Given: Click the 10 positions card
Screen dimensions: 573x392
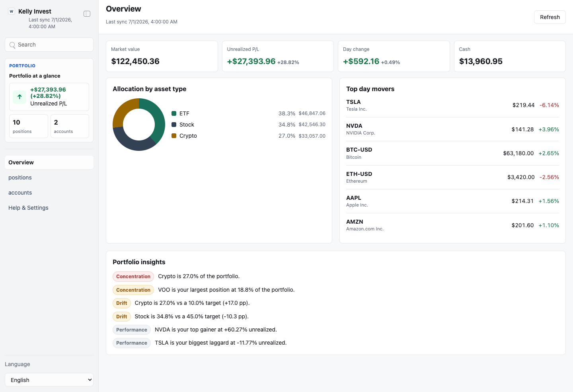Looking at the screenshot, I should point(29,126).
